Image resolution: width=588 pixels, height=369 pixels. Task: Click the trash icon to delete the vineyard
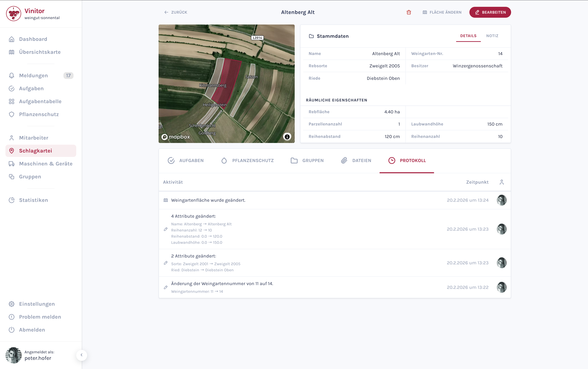click(x=408, y=12)
